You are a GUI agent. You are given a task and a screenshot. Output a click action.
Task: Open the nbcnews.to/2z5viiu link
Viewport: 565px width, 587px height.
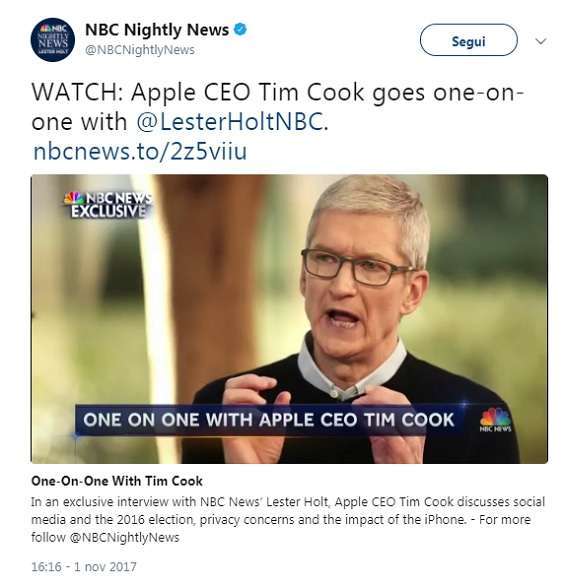coord(140,151)
